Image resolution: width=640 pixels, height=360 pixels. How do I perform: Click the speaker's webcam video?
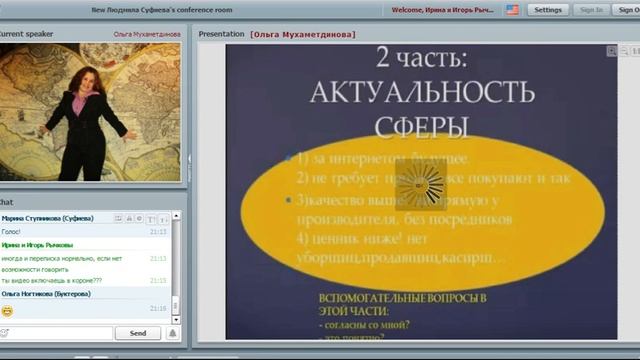coord(90,112)
